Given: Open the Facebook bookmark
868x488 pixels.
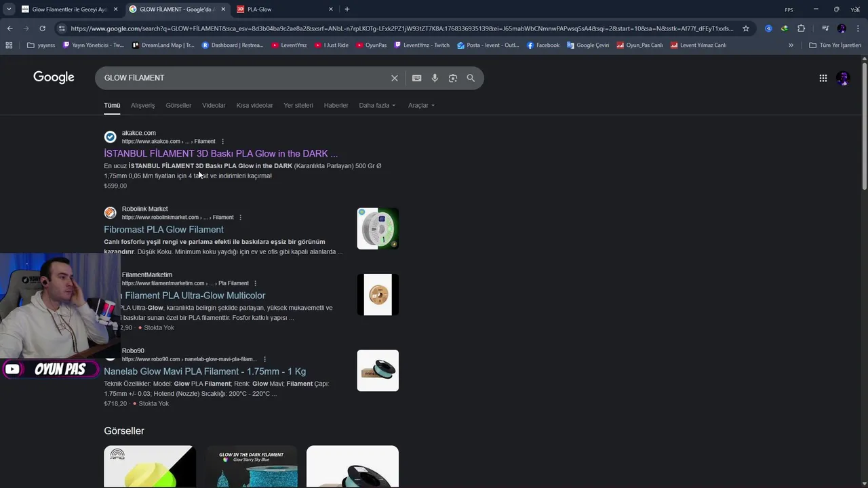Looking at the screenshot, I should click(x=542, y=45).
